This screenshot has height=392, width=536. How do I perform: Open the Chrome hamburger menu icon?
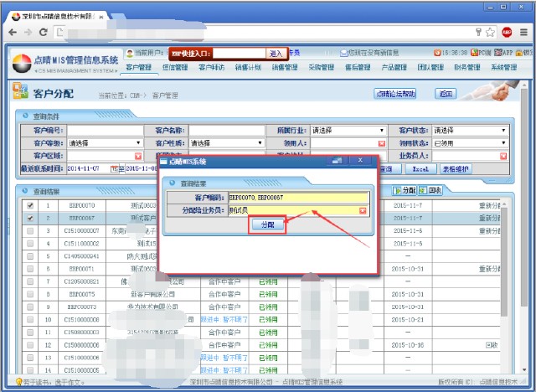(x=524, y=32)
